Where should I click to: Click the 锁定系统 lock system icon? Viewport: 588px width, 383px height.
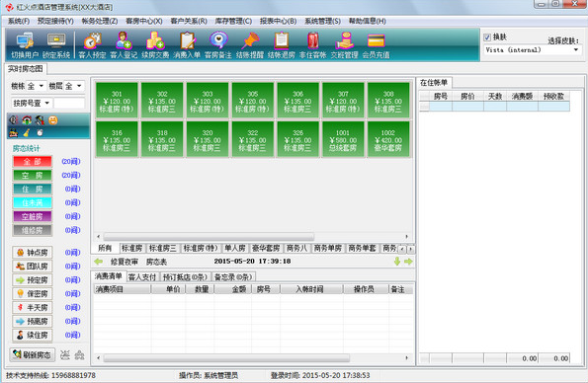[x=56, y=45]
